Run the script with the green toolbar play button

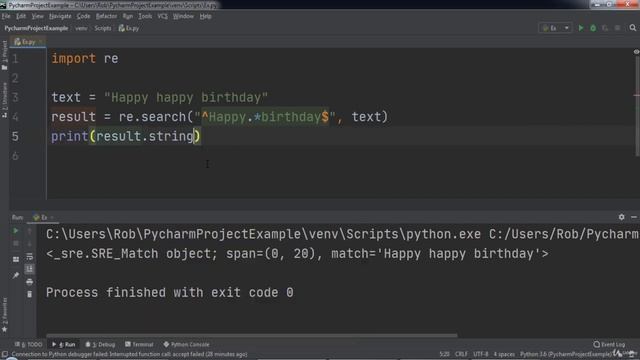[x=580, y=28]
